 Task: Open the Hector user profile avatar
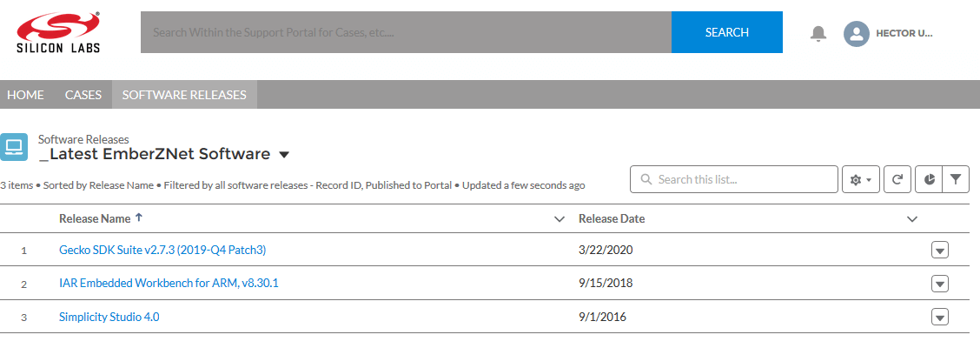point(857,34)
